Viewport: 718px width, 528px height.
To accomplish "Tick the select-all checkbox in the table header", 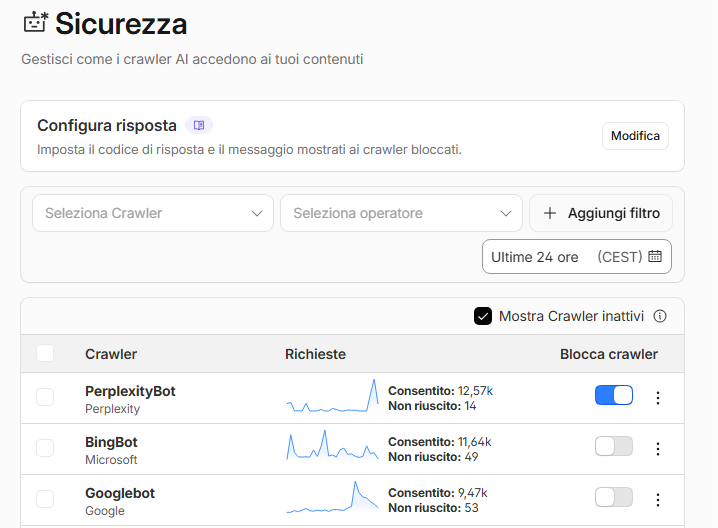I will pyautogui.click(x=45, y=354).
